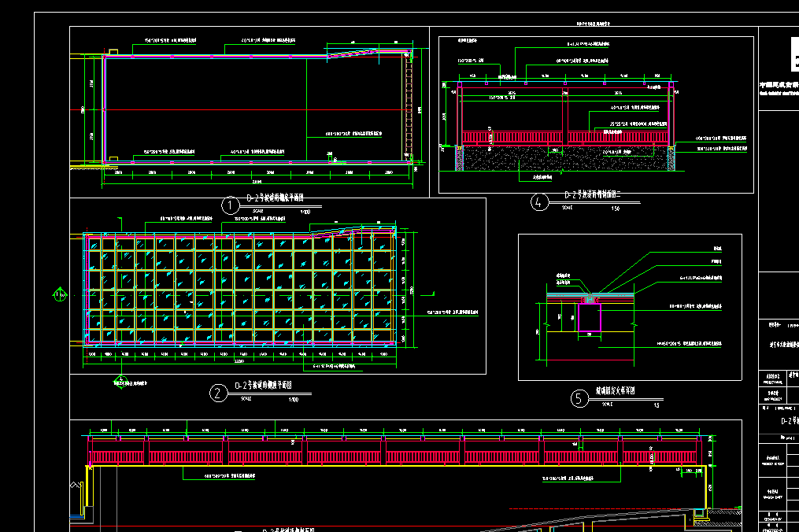Select the title text beside bubble 5
799x532 pixels.
tap(616, 391)
